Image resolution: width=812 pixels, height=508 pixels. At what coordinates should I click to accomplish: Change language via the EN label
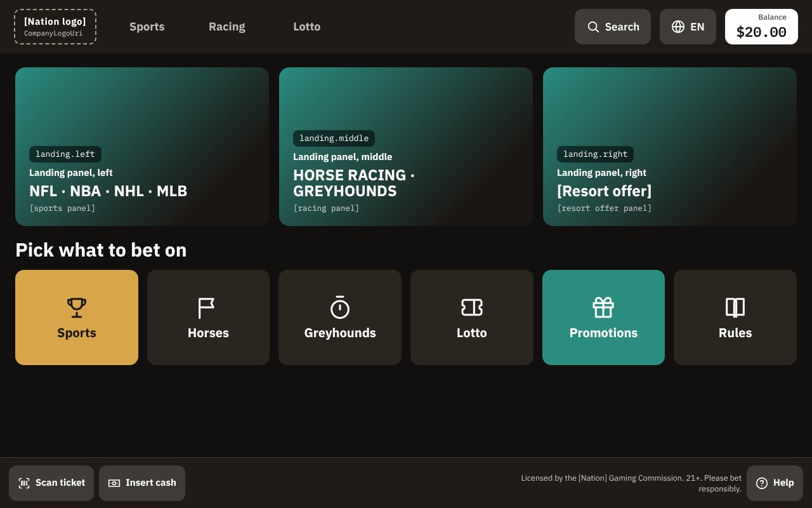click(697, 27)
